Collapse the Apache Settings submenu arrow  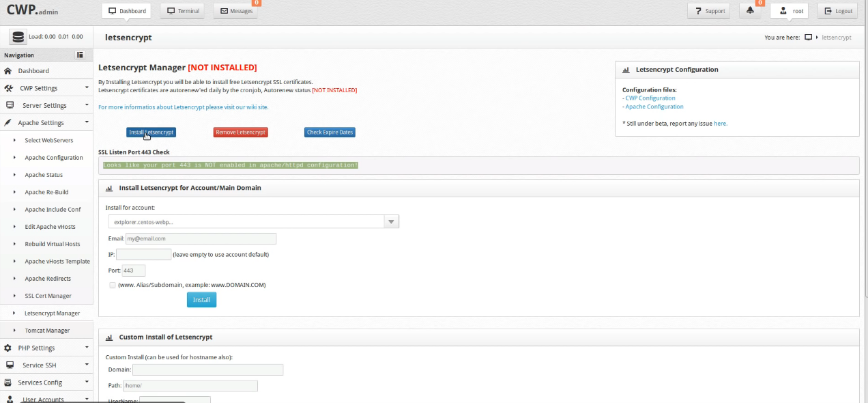pyautogui.click(x=87, y=123)
